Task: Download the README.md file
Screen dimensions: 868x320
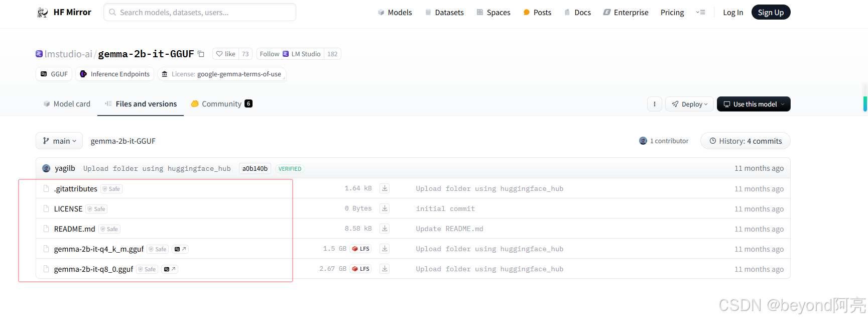Action: 385,229
